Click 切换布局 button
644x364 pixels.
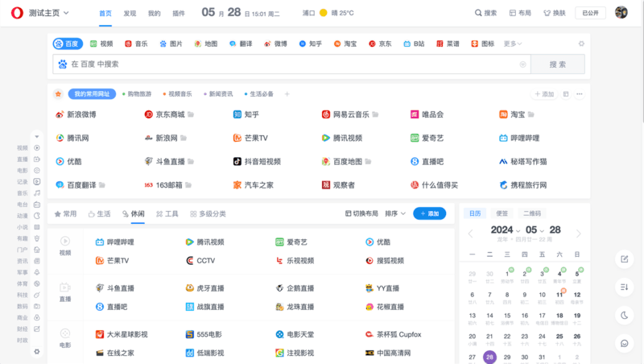coord(361,213)
